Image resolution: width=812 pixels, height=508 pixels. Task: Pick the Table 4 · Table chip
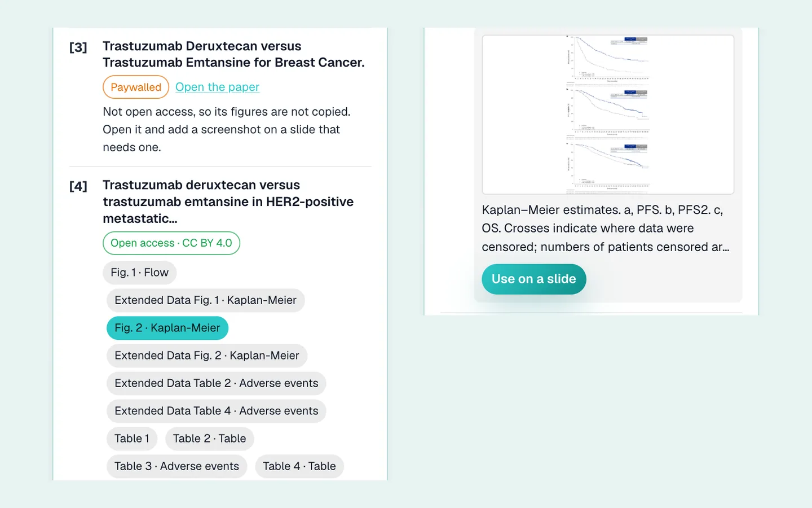[x=299, y=466]
